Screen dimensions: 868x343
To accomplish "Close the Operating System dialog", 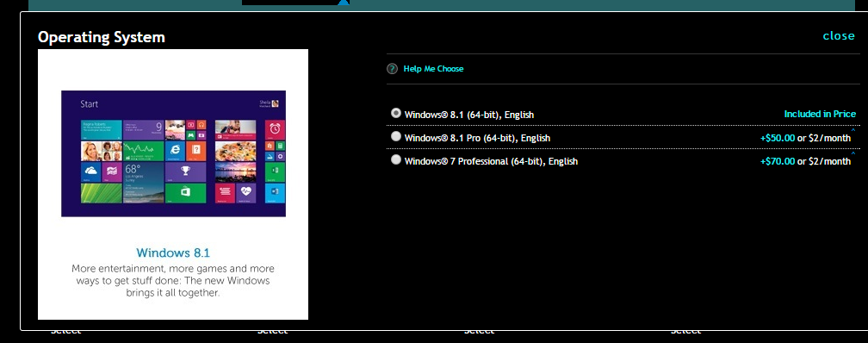I will 839,35.
